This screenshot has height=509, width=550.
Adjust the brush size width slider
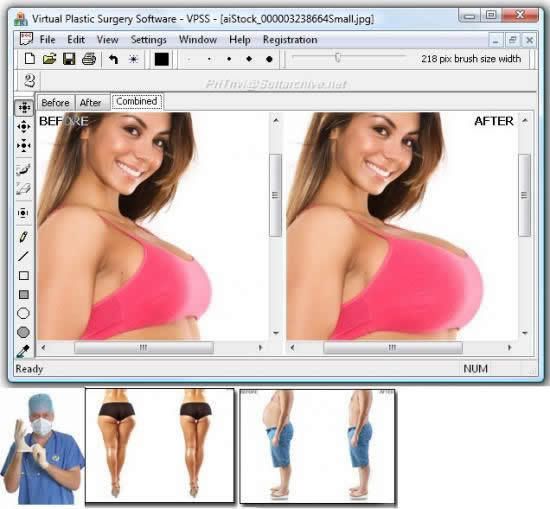tap(337, 57)
